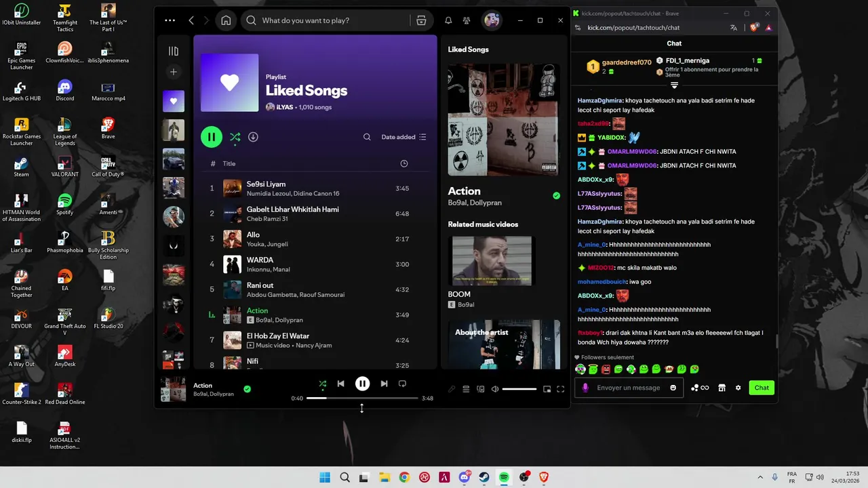
Task: Seek on the song progress bar
Action: coord(362,399)
